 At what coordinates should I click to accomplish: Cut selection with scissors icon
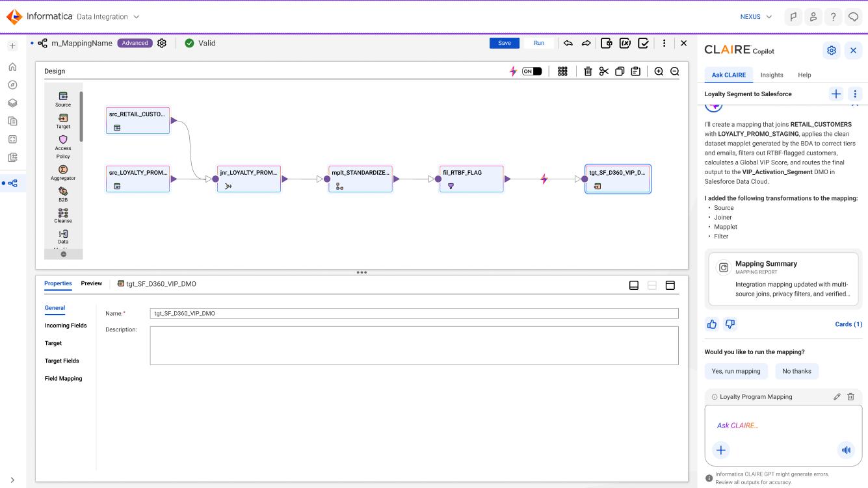604,71
